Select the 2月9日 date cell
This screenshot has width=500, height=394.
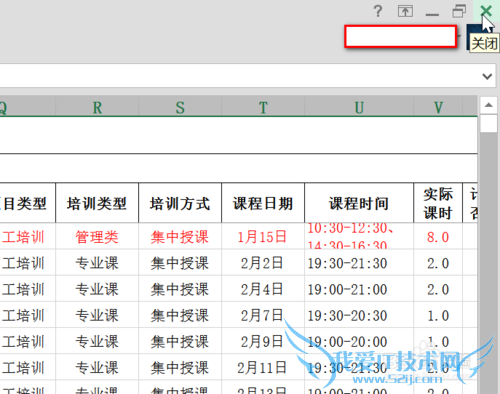(263, 341)
